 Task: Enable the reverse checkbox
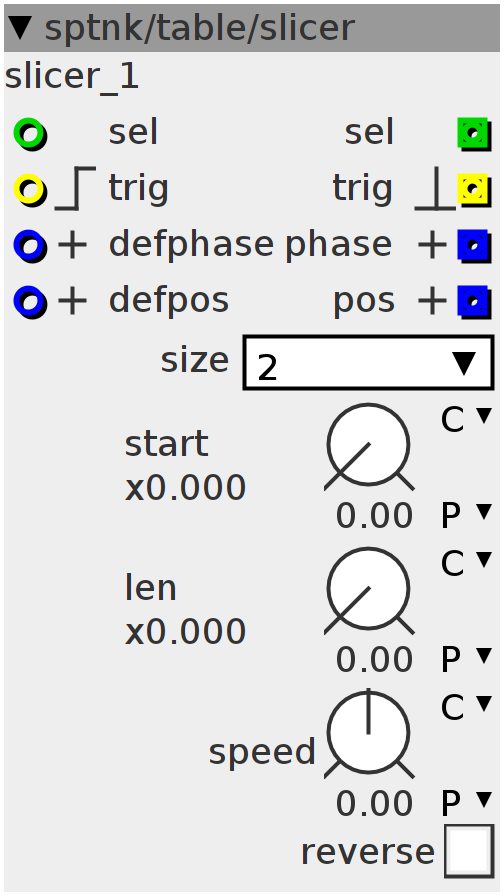coord(469,851)
